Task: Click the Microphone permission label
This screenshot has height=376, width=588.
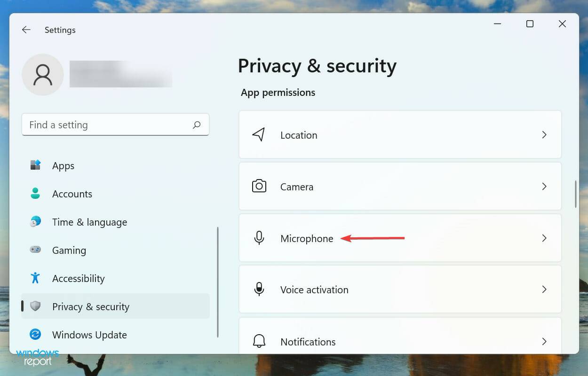Action: click(x=307, y=238)
